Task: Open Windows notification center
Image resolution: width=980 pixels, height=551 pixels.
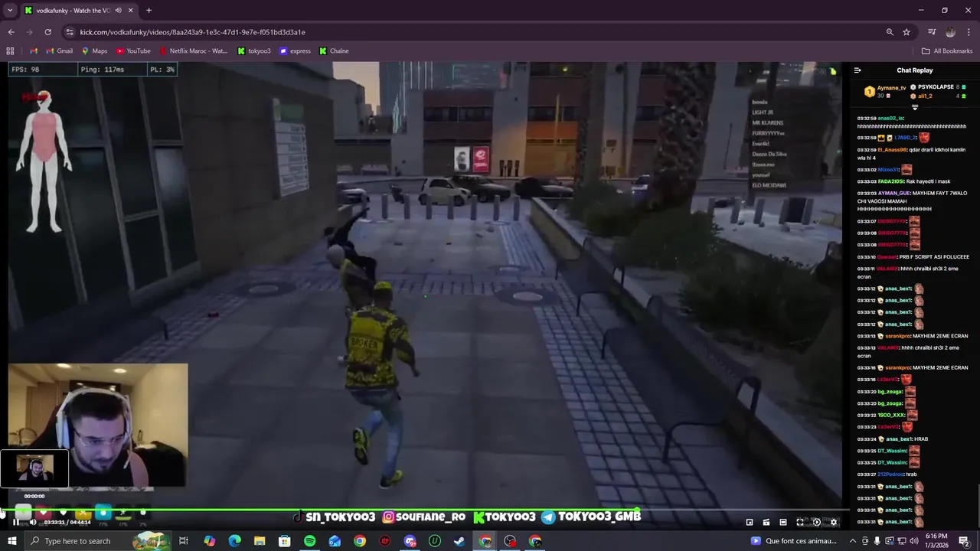Action: (x=964, y=541)
